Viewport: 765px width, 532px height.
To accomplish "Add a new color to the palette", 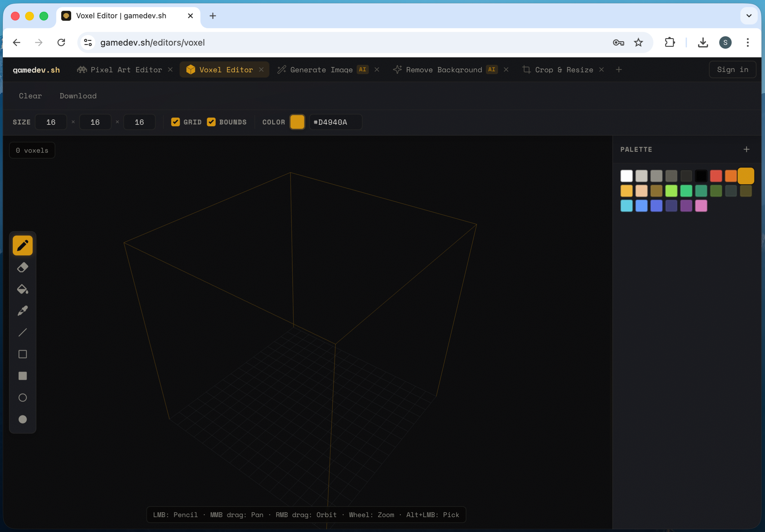I will click(747, 149).
